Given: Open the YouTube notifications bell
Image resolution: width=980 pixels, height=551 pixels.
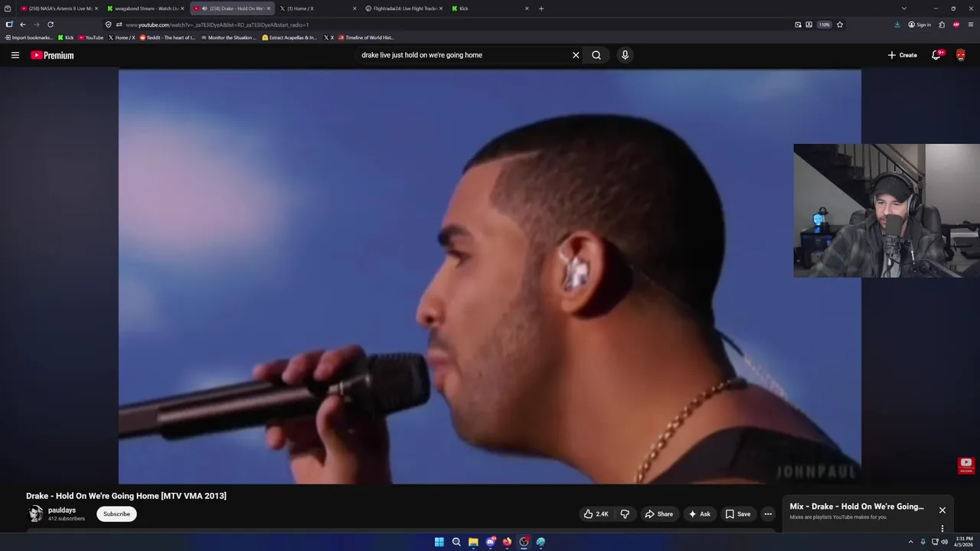Looking at the screenshot, I should pos(936,55).
